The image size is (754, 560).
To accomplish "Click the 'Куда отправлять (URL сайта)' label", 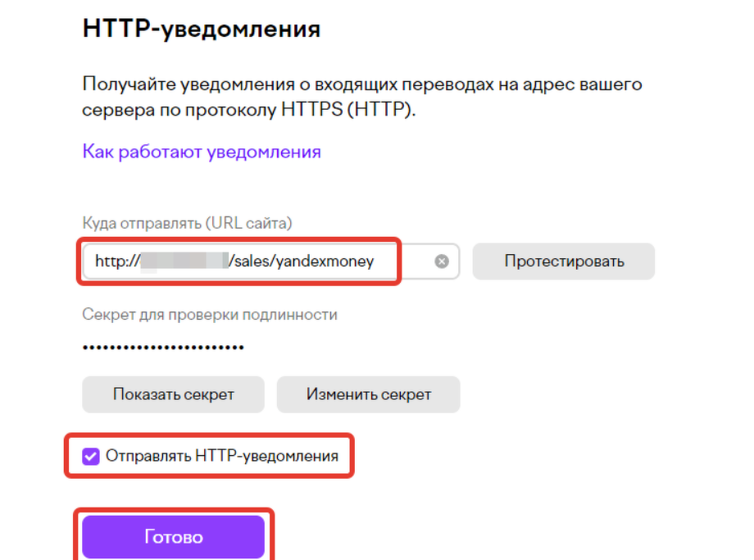I will (187, 223).
